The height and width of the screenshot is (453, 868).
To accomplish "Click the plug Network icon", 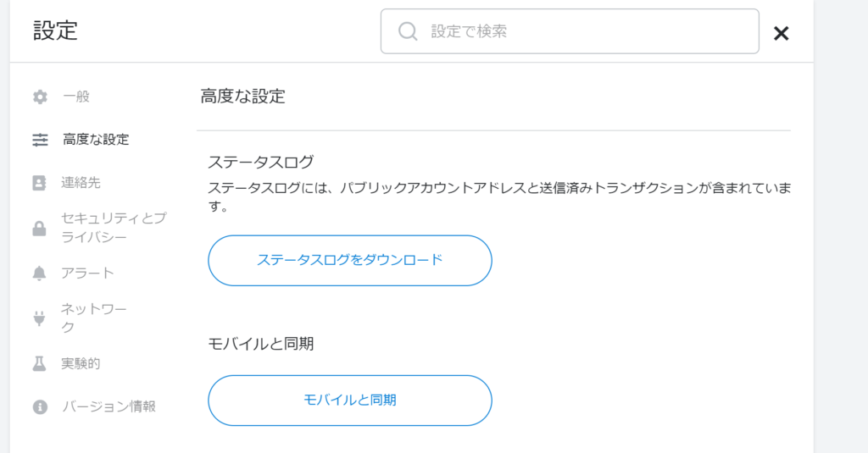I will click(40, 318).
